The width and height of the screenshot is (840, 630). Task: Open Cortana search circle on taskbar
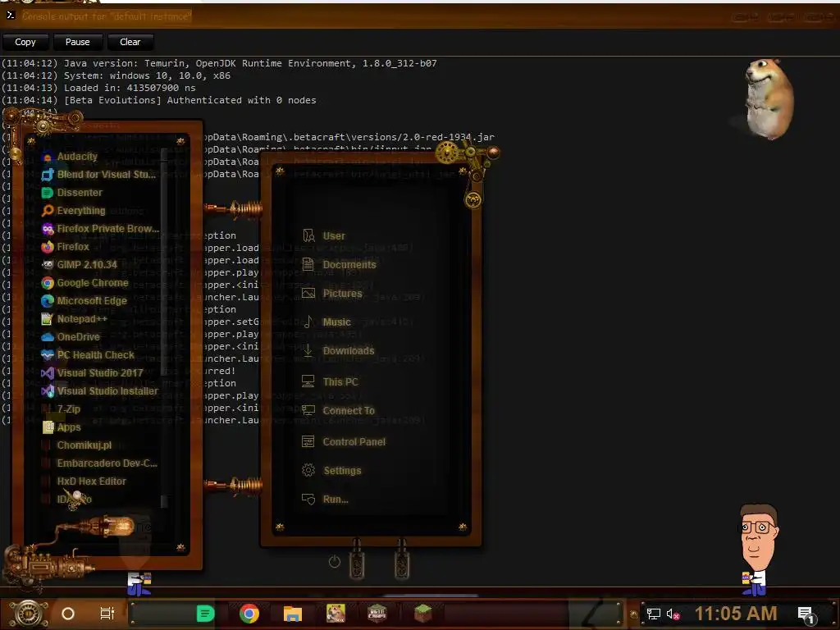click(x=68, y=614)
